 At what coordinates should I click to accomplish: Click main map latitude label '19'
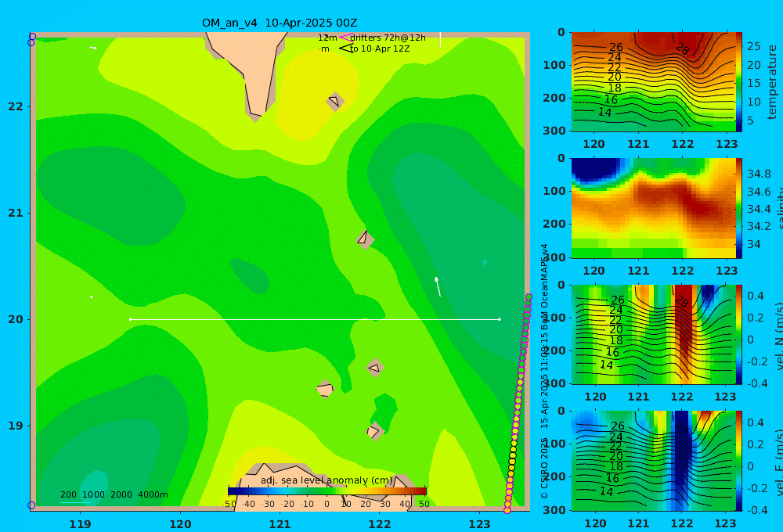16,426
